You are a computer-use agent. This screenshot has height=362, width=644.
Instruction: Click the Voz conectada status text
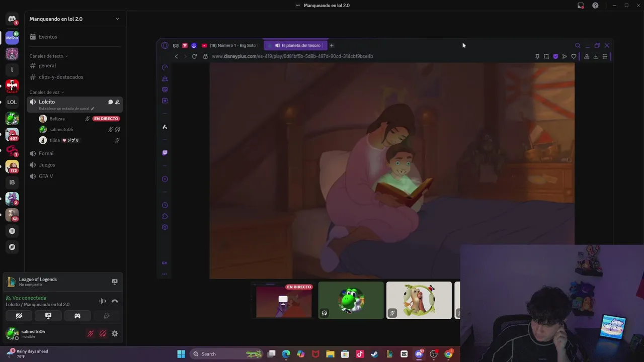[29, 298]
